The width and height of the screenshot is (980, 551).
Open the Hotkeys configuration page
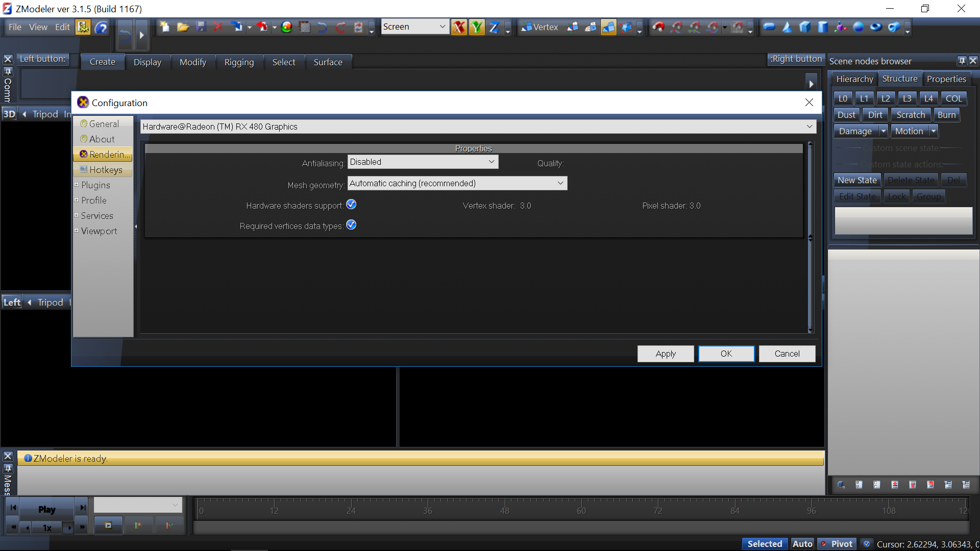coord(105,169)
